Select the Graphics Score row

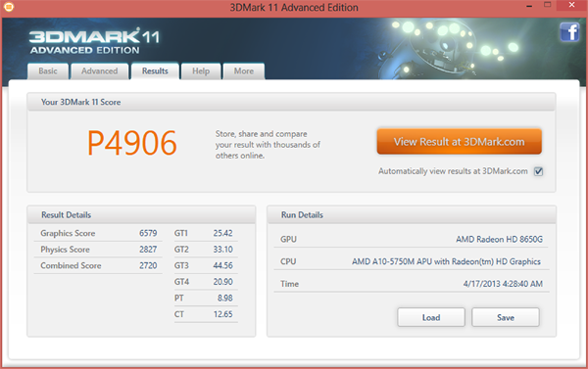coord(98,233)
